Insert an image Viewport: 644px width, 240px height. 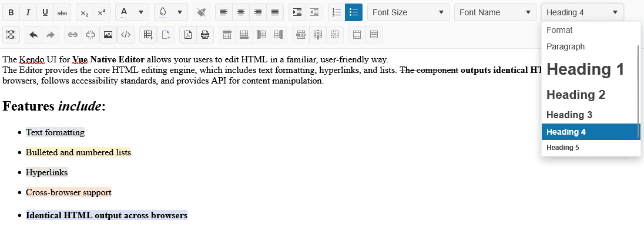coord(108,35)
